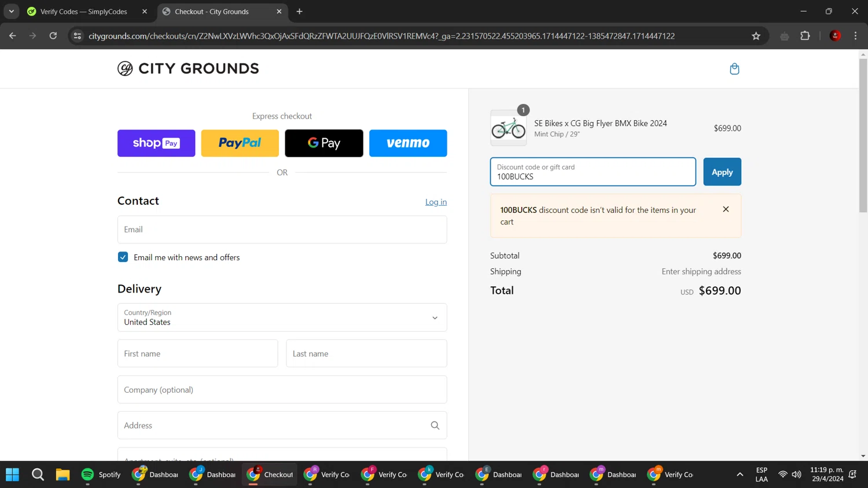
Task: Open the Chrome three-dot menu
Action: 855,36
